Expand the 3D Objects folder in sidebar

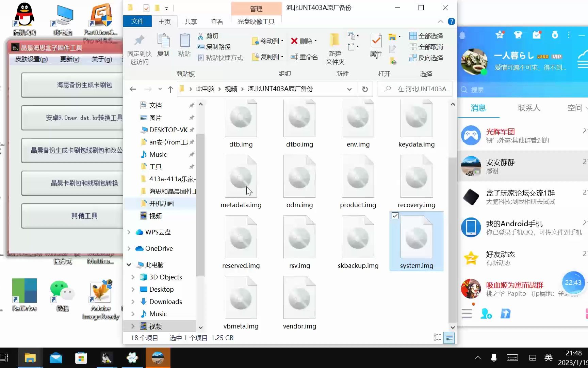click(133, 277)
